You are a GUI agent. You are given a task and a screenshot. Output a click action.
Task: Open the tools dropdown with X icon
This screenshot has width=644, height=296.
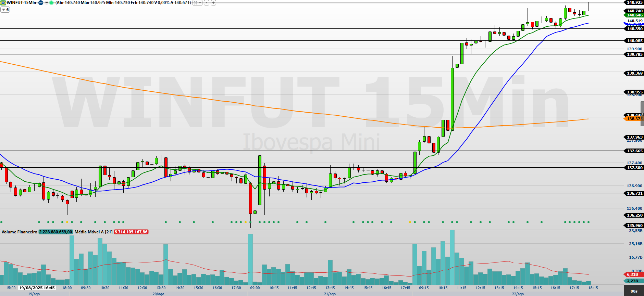(197, 3)
